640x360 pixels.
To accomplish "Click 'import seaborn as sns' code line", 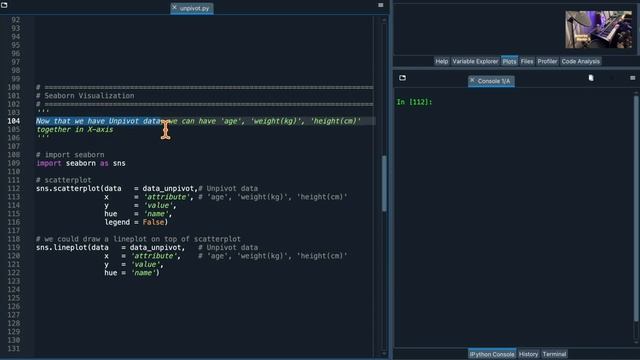I will pos(81,163).
